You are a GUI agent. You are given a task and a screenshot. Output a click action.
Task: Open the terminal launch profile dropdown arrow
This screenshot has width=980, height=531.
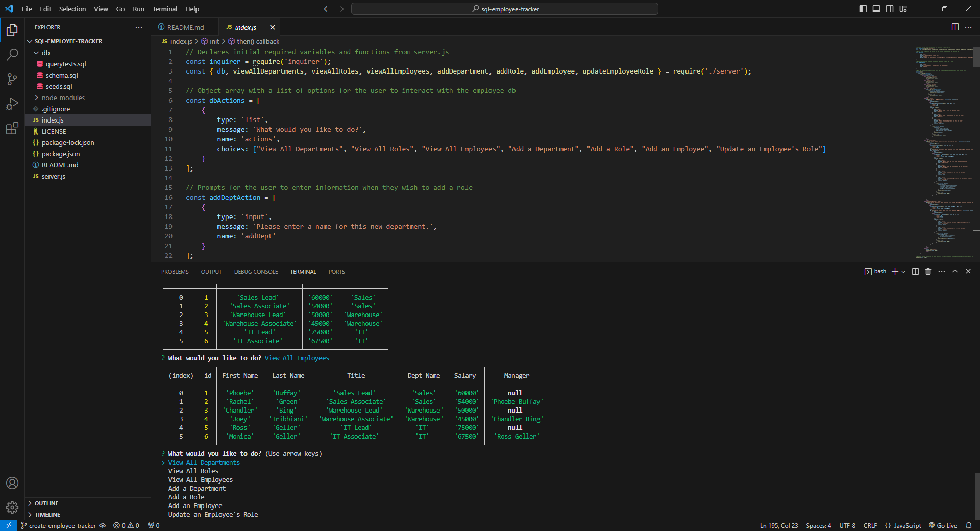click(903, 272)
